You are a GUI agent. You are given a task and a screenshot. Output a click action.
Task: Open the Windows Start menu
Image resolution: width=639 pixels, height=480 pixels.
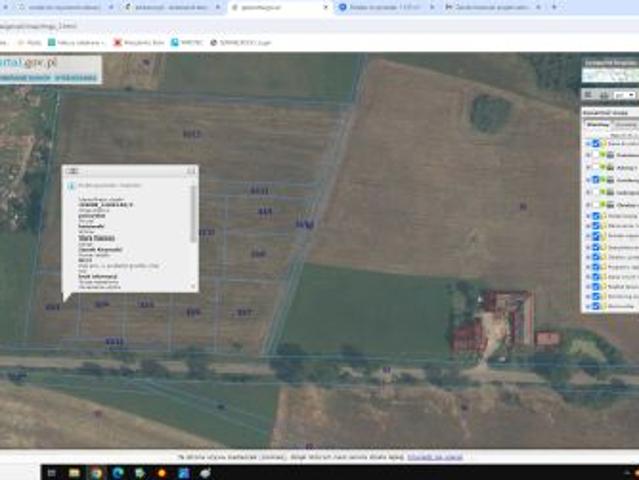point(52,473)
